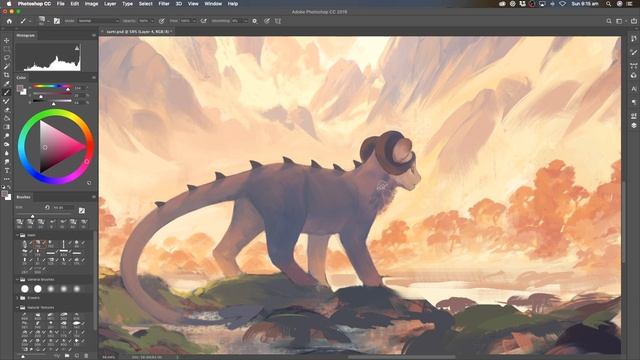
Task: Toggle the Brush Settings panel in options bar
Action: 57,21
